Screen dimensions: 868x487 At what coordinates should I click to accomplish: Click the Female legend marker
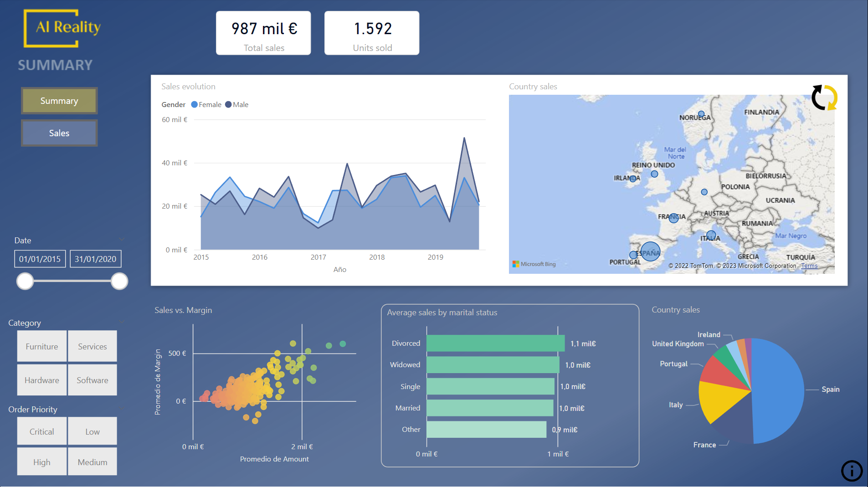pyautogui.click(x=195, y=105)
